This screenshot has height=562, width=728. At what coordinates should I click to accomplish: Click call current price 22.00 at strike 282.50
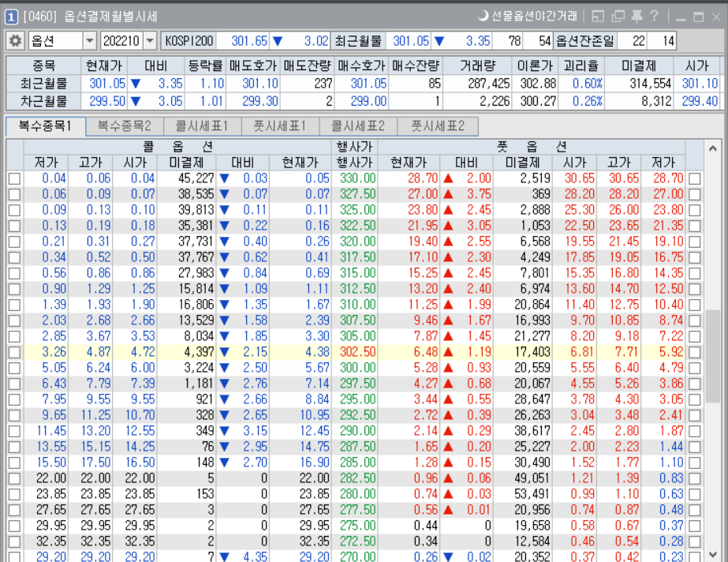coord(315,478)
